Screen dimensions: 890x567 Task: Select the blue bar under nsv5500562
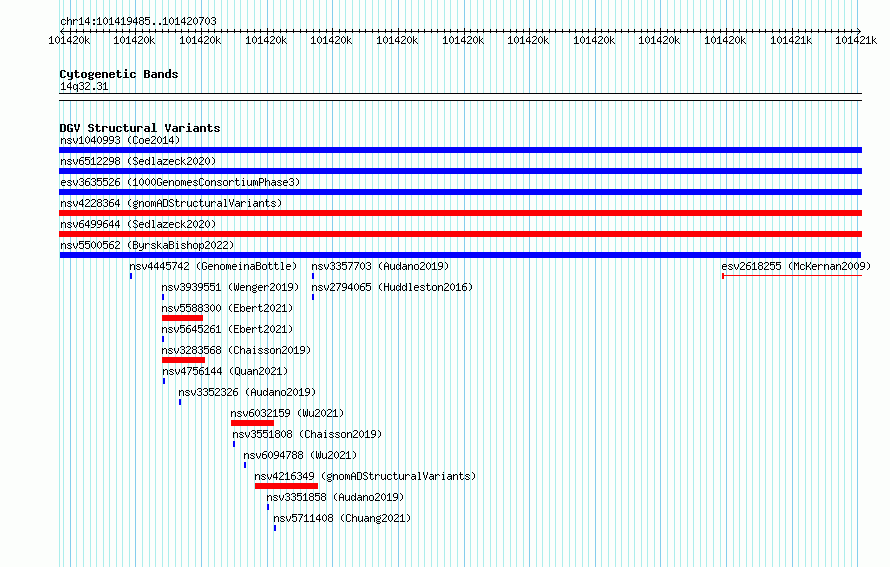(460, 255)
